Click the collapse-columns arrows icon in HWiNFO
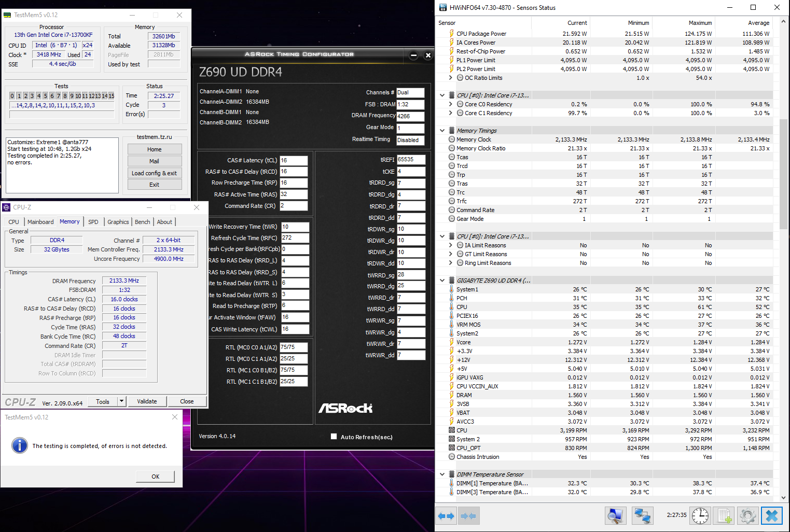 point(468,516)
